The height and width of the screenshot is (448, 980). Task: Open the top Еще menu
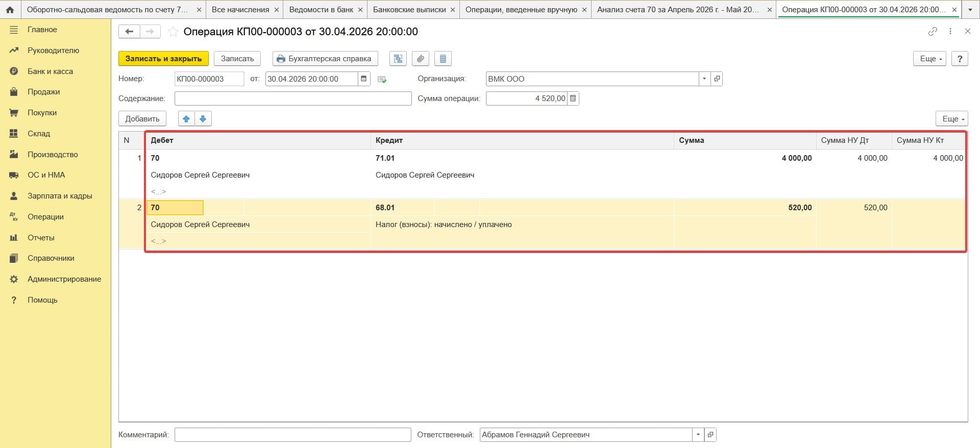(x=930, y=59)
